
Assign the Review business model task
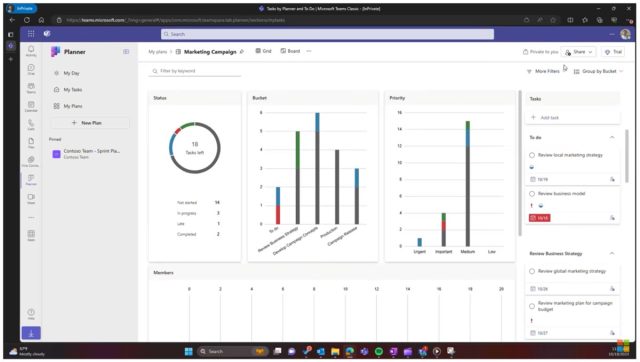[612, 218]
